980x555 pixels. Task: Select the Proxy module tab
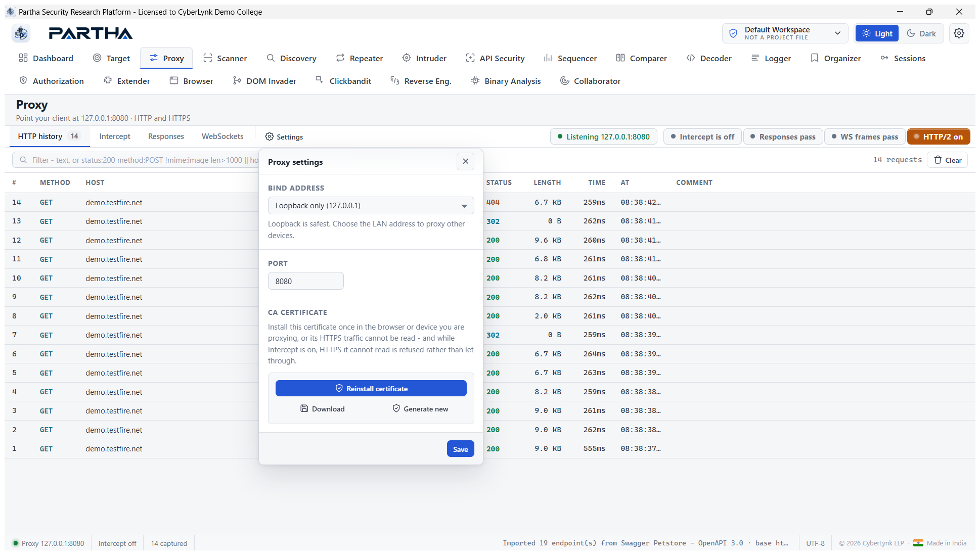coord(166,58)
